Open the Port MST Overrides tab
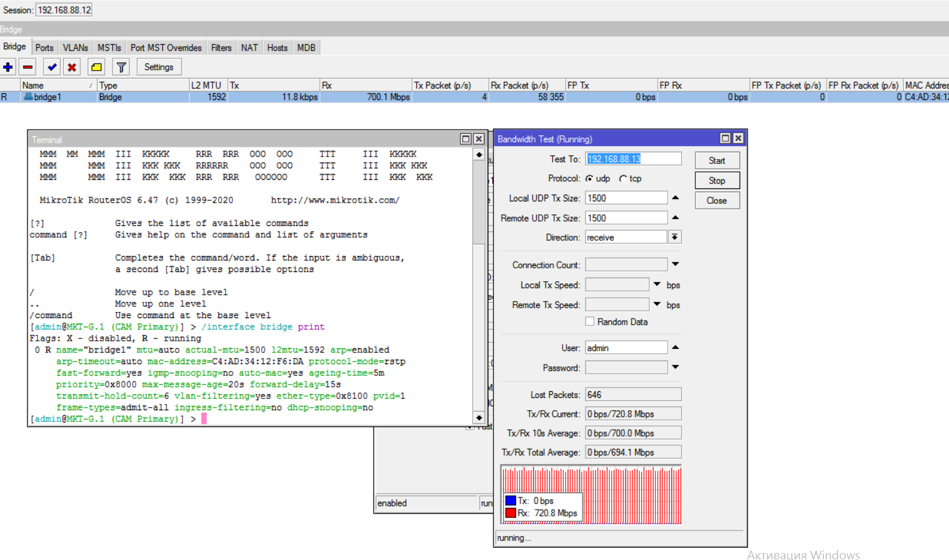Screen dimensions: 949x560 [x=166, y=48]
